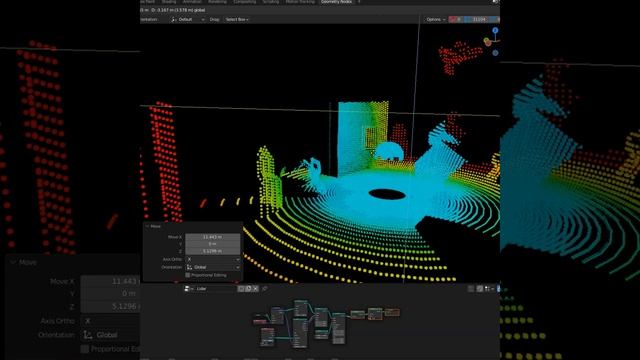Toggle the pin icon in node editor header
The height and width of the screenshot is (360, 640).
click(x=265, y=289)
